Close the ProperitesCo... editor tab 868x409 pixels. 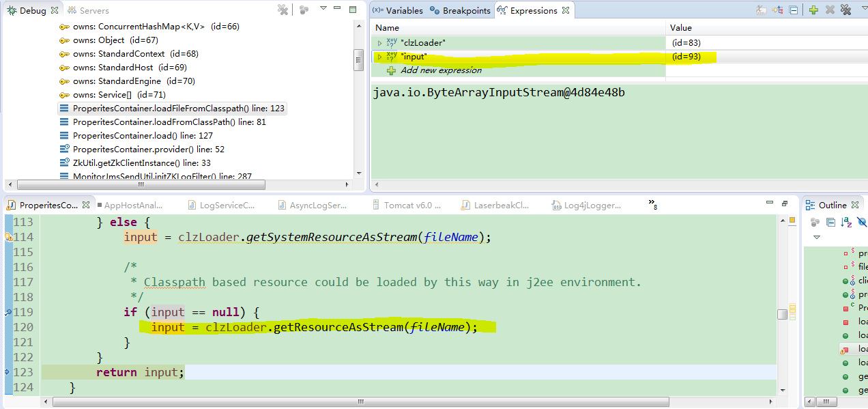coord(86,205)
